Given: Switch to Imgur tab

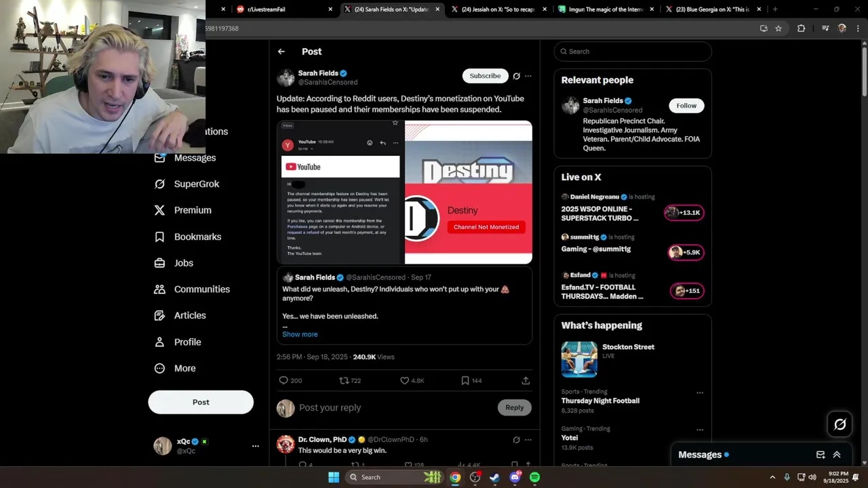Looking at the screenshot, I should tap(606, 9).
